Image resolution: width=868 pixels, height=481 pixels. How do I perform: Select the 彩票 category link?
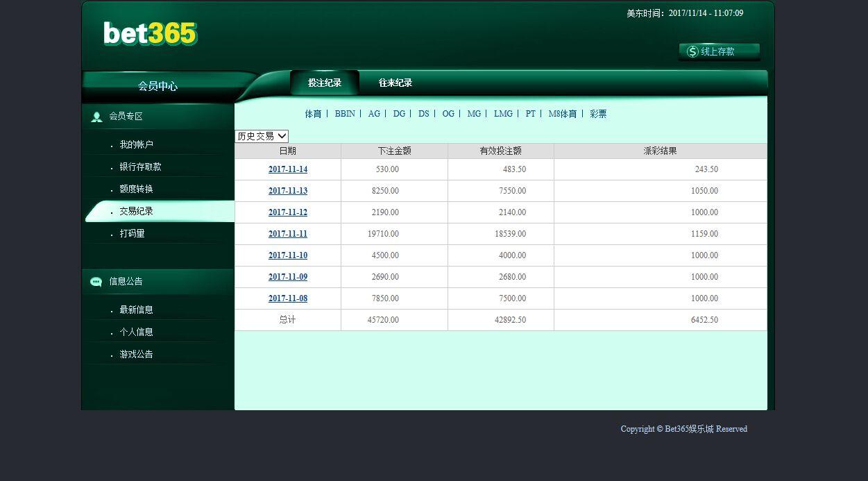click(x=598, y=114)
